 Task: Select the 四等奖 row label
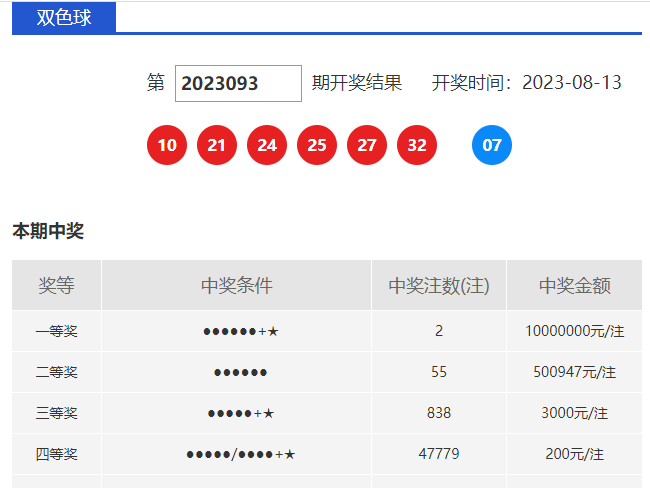(x=56, y=454)
